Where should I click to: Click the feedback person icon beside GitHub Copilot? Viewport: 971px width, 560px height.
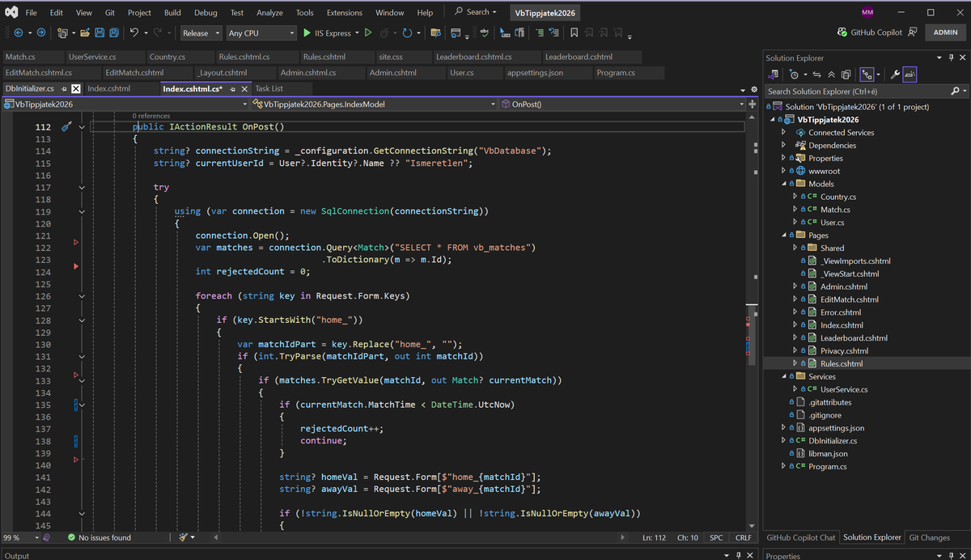pyautogui.click(x=912, y=32)
